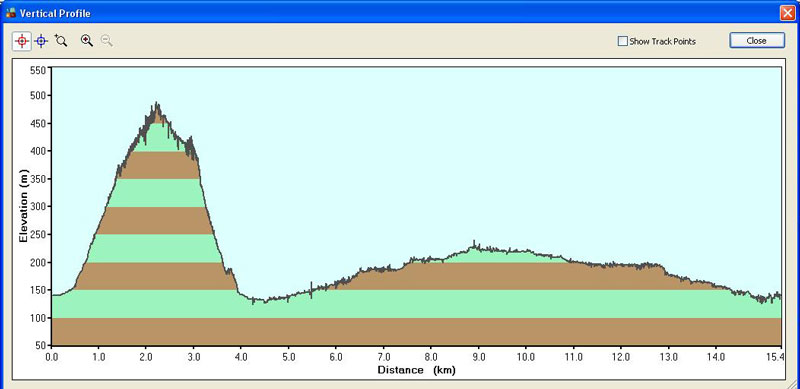This screenshot has width=800, height=389.
Task: Click the 400 elevation axis value
Action: click(38, 151)
